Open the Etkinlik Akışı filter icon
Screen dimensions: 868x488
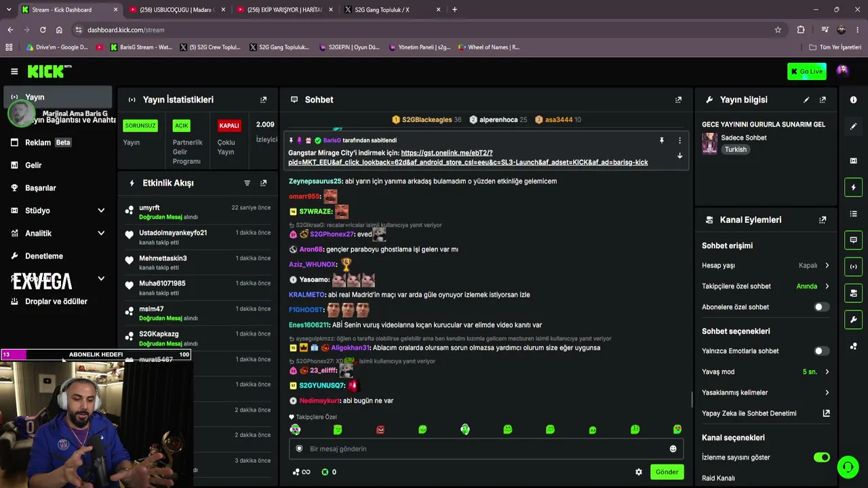(x=247, y=183)
